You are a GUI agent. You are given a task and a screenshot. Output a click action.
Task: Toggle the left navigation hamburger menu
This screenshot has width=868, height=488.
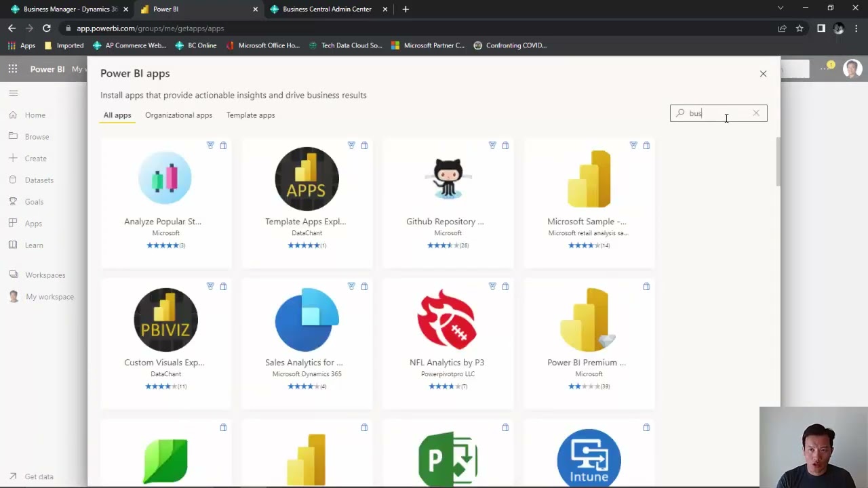[x=14, y=93]
